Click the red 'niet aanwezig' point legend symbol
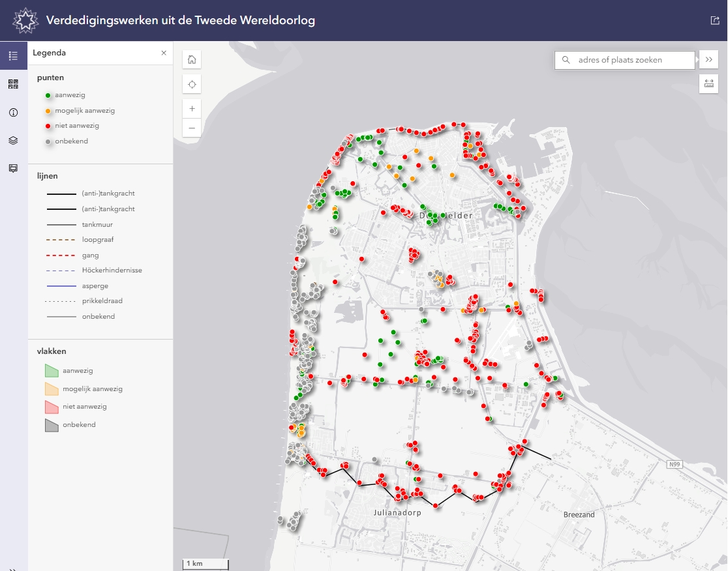728x571 pixels. click(48, 126)
